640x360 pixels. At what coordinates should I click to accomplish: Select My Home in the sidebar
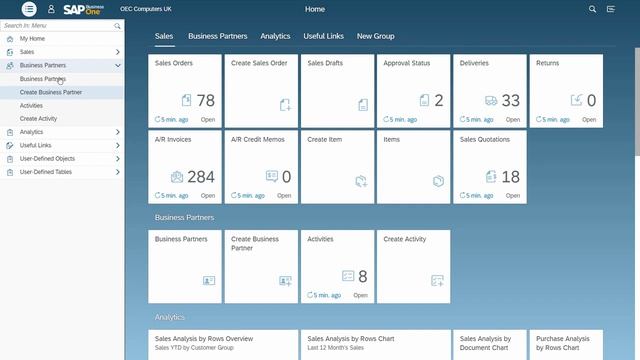(62, 39)
